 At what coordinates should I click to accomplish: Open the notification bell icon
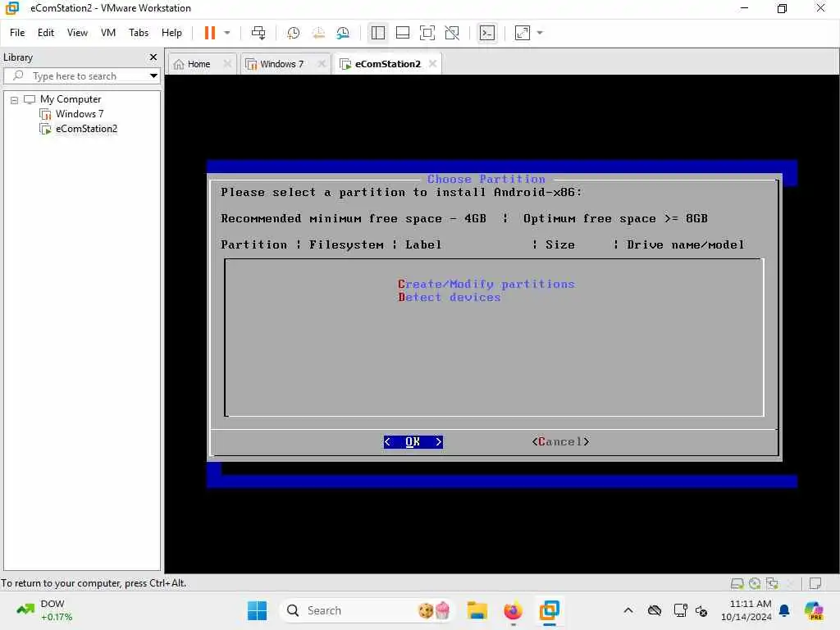pos(784,610)
